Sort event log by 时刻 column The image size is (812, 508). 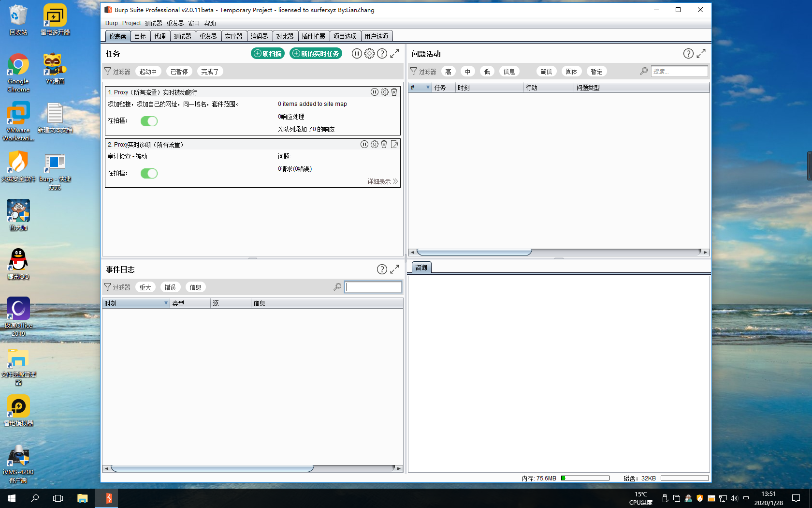(x=136, y=303)
